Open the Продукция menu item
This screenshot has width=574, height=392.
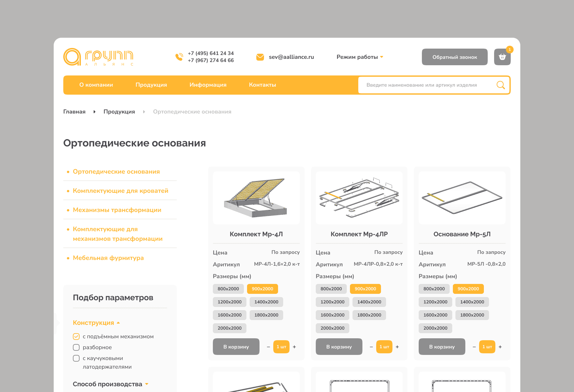click(151, 85)
